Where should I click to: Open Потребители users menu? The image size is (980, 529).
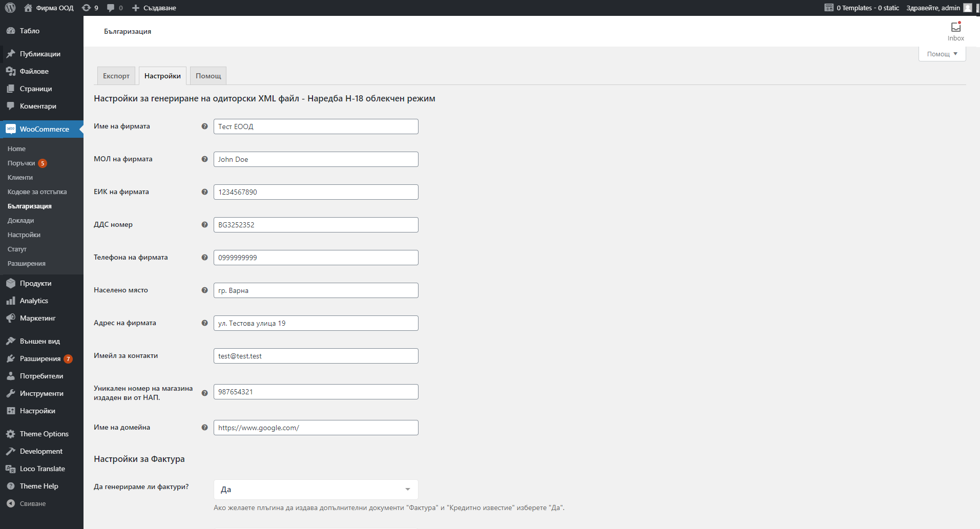point(41,376)
